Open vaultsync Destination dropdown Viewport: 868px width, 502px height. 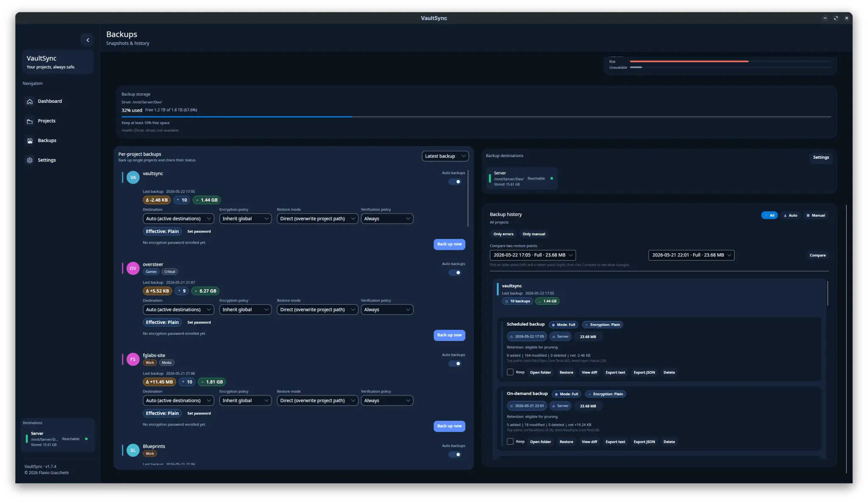178,219
